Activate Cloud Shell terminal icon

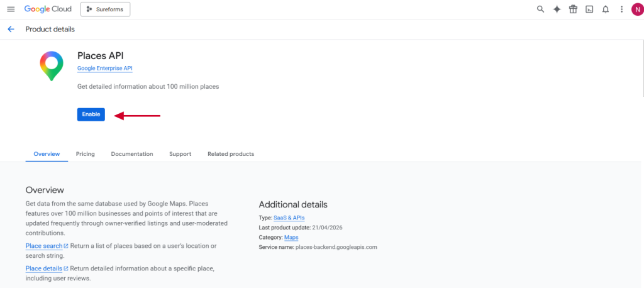589,9
